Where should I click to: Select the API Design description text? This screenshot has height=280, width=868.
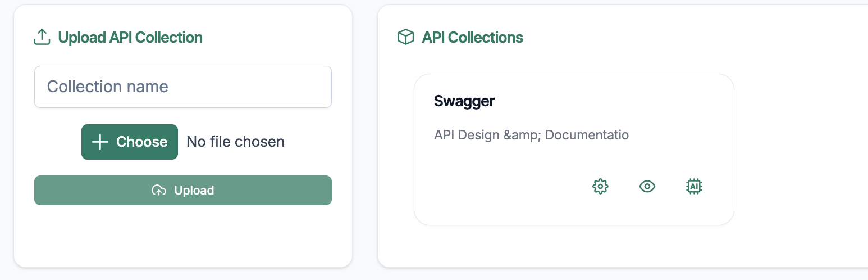click(x=531, y=135)
